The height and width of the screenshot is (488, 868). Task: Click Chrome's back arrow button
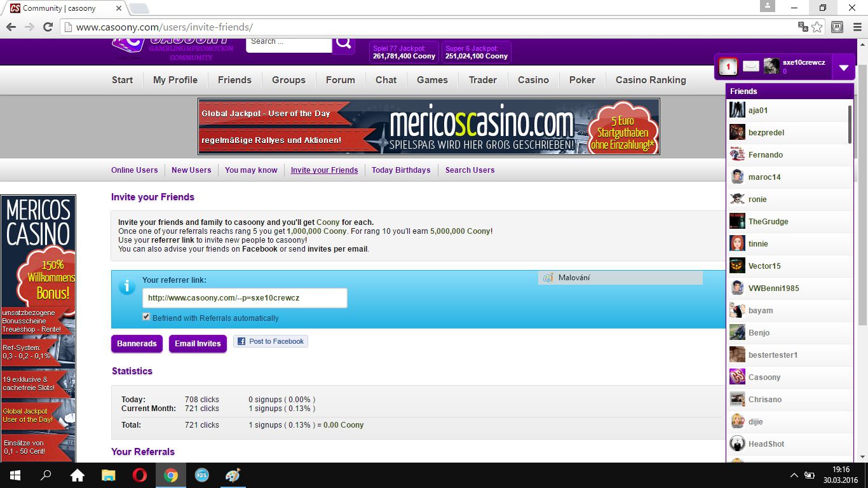(x=11, y=27)
